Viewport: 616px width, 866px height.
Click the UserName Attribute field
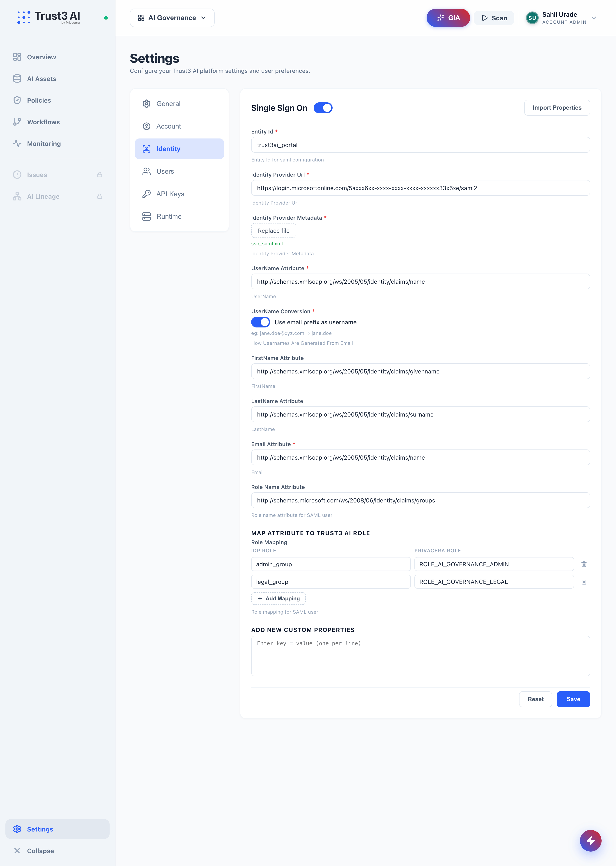(x=420, y=281)
